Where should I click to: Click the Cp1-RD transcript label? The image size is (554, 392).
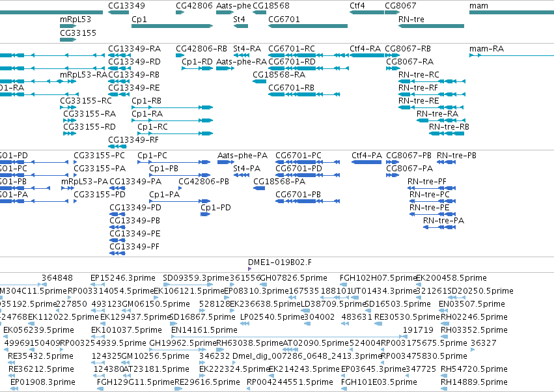[x=197, y=61]
